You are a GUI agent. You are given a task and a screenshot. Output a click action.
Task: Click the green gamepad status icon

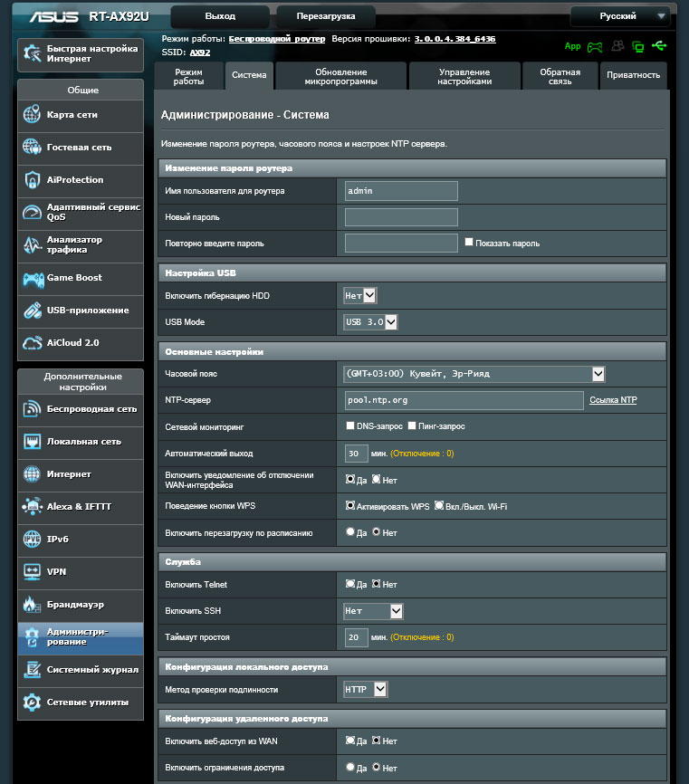(x=595, y=47)
